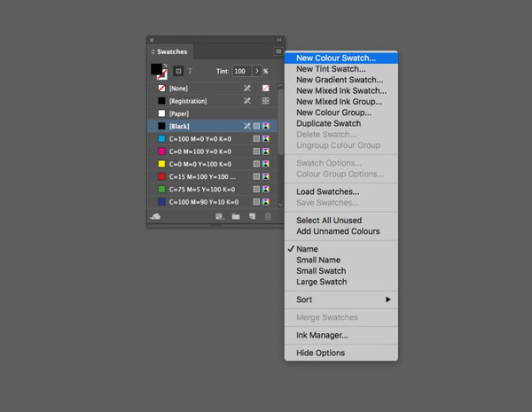The image size is (532, 412).
Task: Open the Tint percentage arrow dropdown
Action: pyautogui.click(x=257, y=71)
